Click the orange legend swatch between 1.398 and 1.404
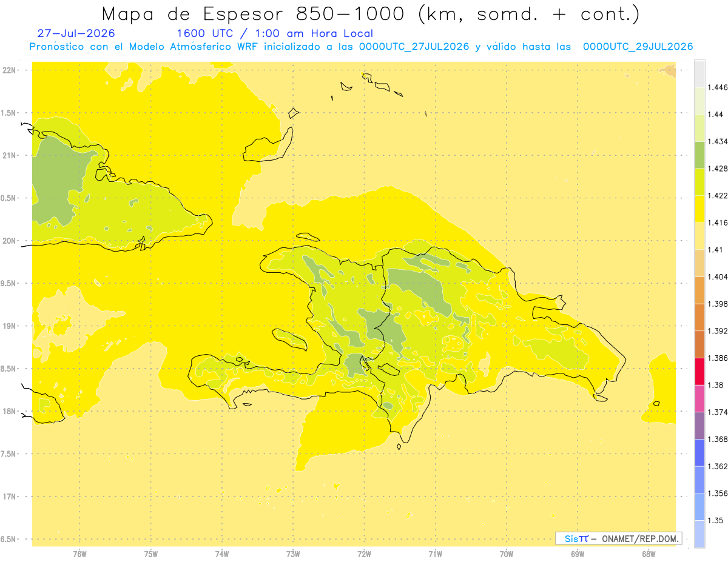 tap(699, 290)
